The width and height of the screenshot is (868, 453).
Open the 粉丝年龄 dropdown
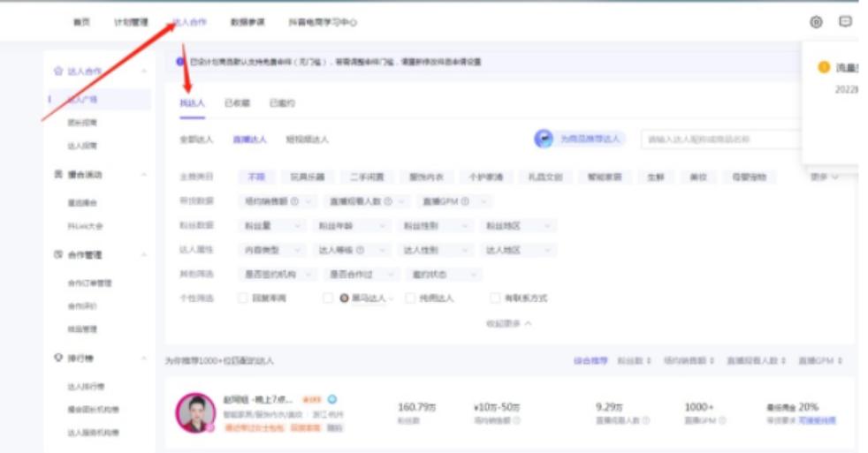tap(352, 226)
